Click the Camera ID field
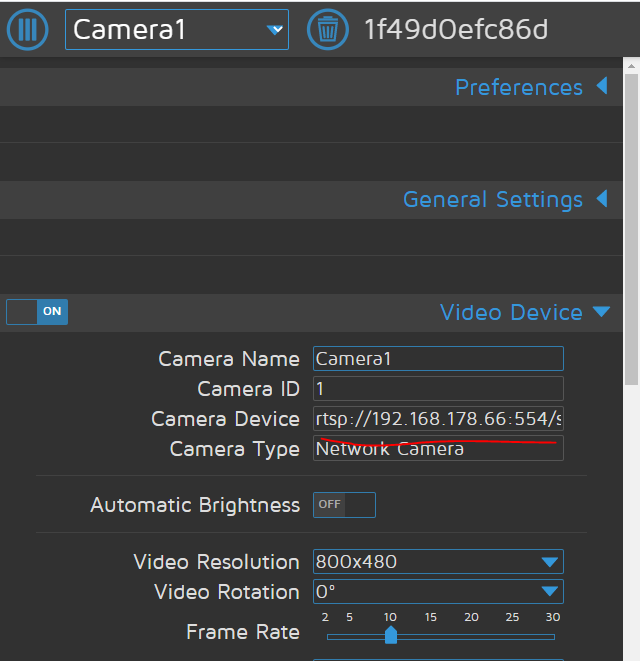Image resolution: width=640 pixels, height=661 pixels. coord(438,389)
